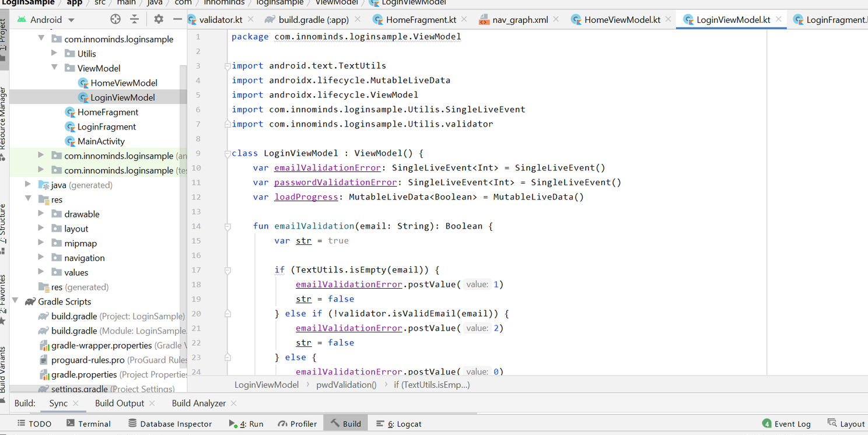The height and width of the screenshot is (435, 868).
Task: Open the project panel settings gear
Action: click(157, 19)
